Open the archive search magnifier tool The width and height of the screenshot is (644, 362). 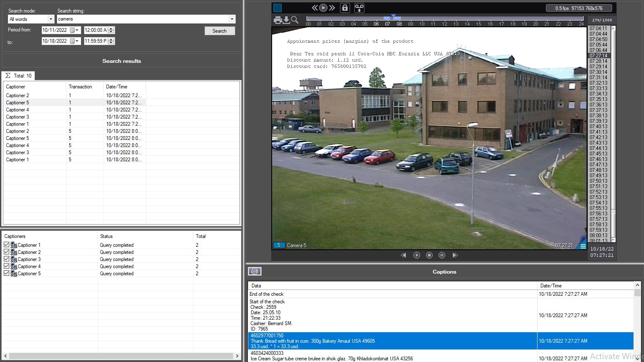point(295,20)
